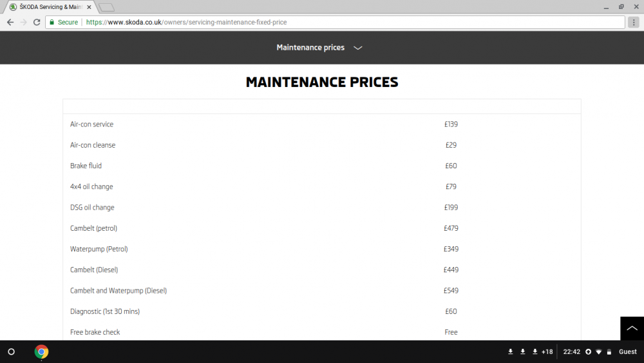Click the Wi-Fi status icon

(x=599, y=352)
